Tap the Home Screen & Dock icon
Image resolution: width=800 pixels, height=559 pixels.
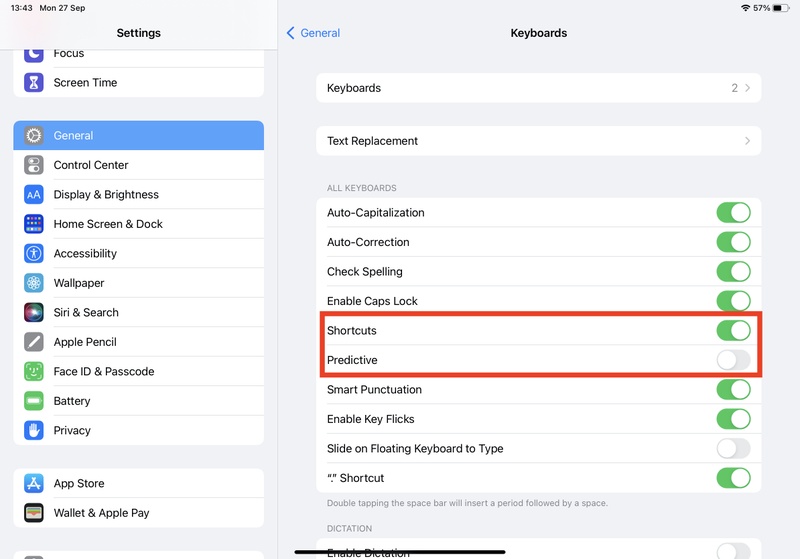34,224
